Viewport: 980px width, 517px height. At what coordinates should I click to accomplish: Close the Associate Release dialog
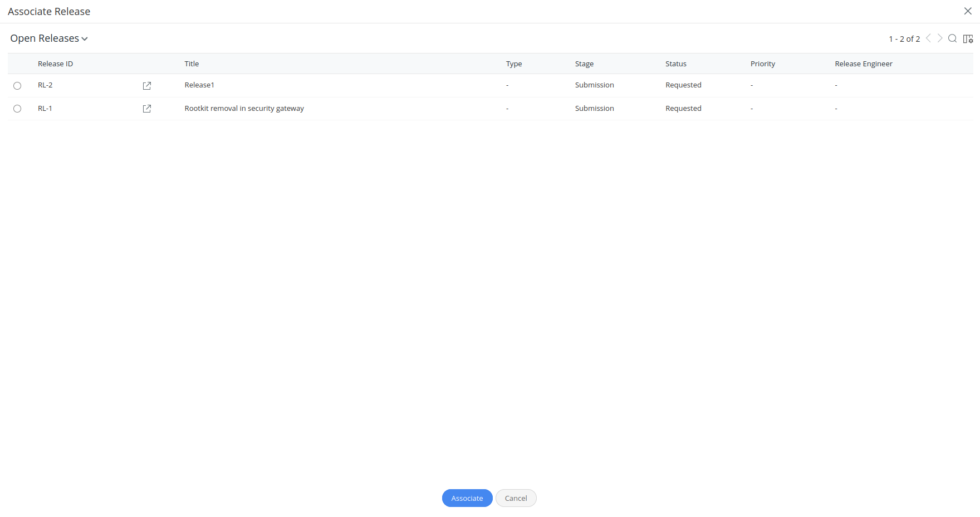tap(968, 11)
